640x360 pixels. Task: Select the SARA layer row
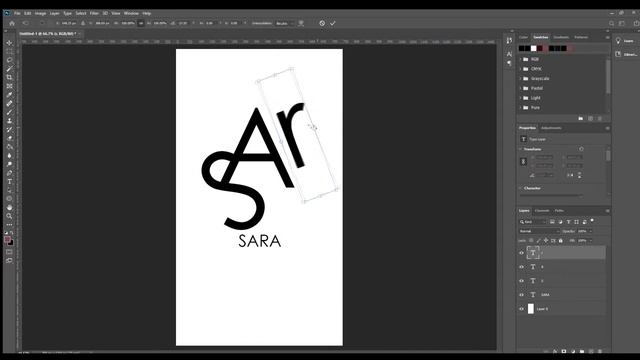562,295
